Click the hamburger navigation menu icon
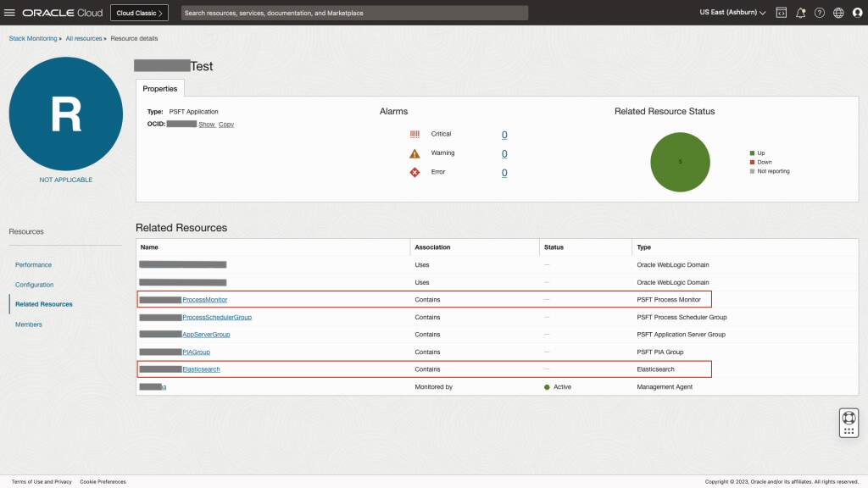This screenshot has height=488, width=868. [x=9, y=12]
